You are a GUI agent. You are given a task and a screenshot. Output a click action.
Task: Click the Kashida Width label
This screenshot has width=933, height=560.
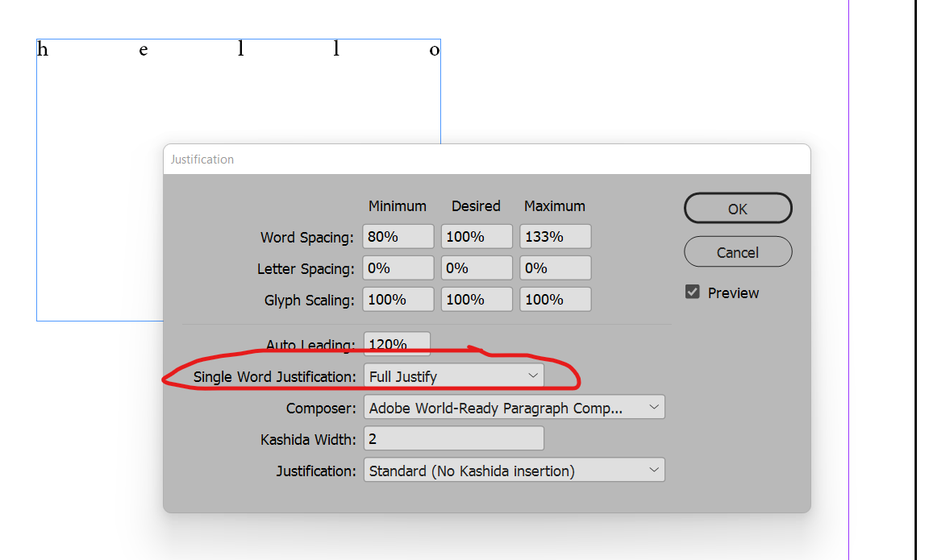pos(307,440)
